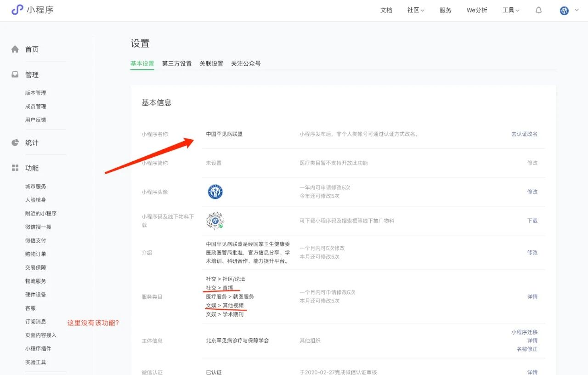Switch to the 第三方设置 tab
588x375 pixels.
[x=177, y=63]
